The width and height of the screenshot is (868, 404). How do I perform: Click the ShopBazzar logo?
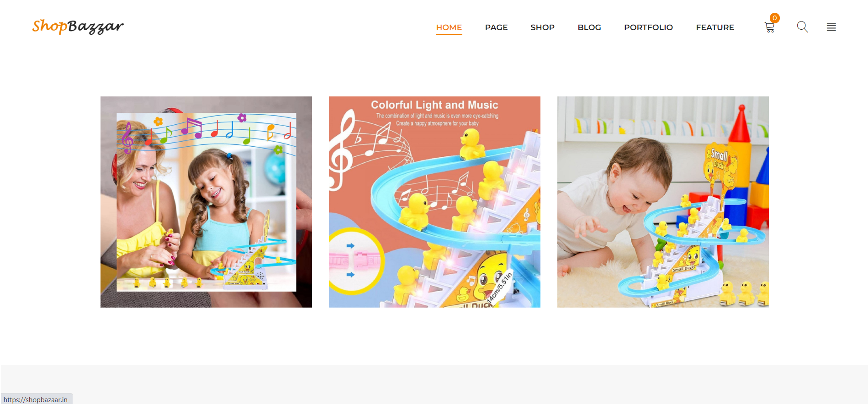tap(78, 27)
